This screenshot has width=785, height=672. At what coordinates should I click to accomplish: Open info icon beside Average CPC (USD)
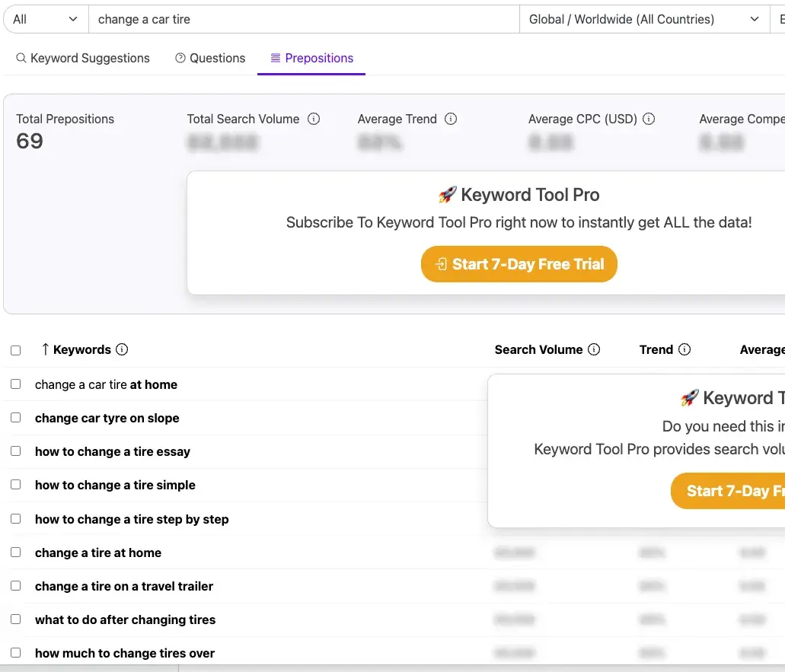648,119
